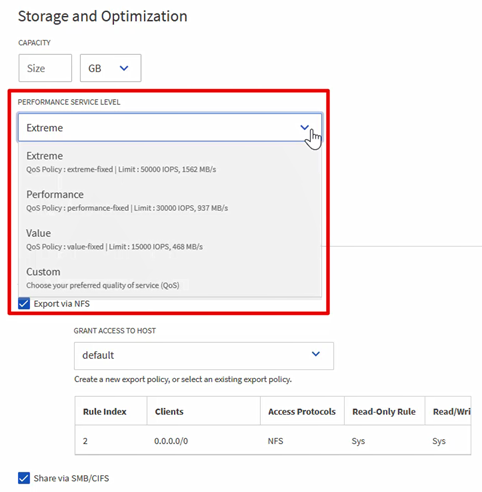Viewport: 482px width, 492px height.
Task: Click the Share via SMB/CIFS label text
Action: click(71, 478)
